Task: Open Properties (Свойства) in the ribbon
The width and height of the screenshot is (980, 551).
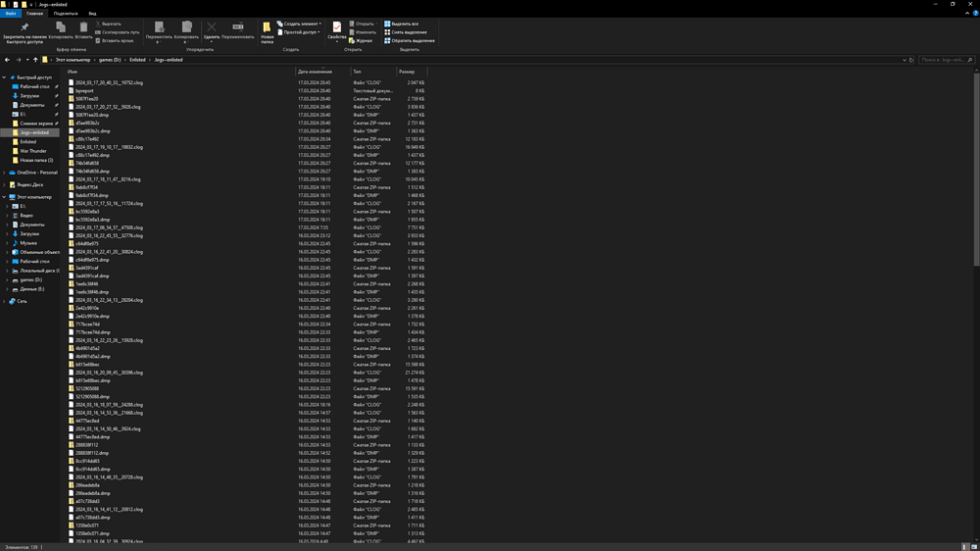Action: (x=336, y=29)
